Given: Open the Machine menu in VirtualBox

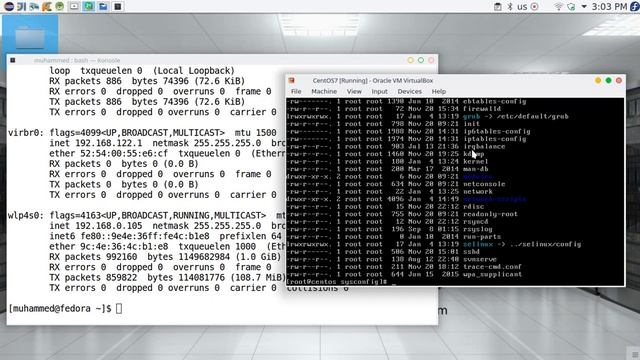Looking at the screenshot, I should click(324, 91).
